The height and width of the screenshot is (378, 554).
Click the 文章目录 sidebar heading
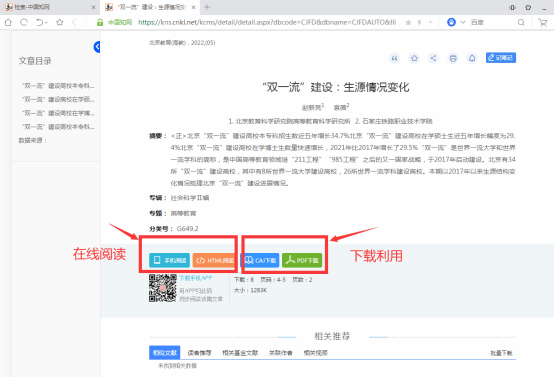tap(35, 61)
